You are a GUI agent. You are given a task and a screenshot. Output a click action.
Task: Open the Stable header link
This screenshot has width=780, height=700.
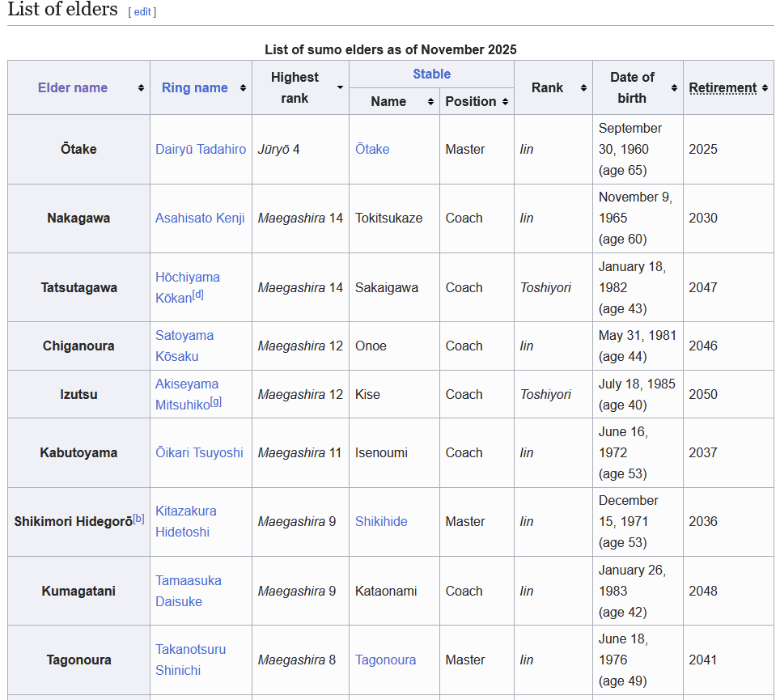pos(431,74)
